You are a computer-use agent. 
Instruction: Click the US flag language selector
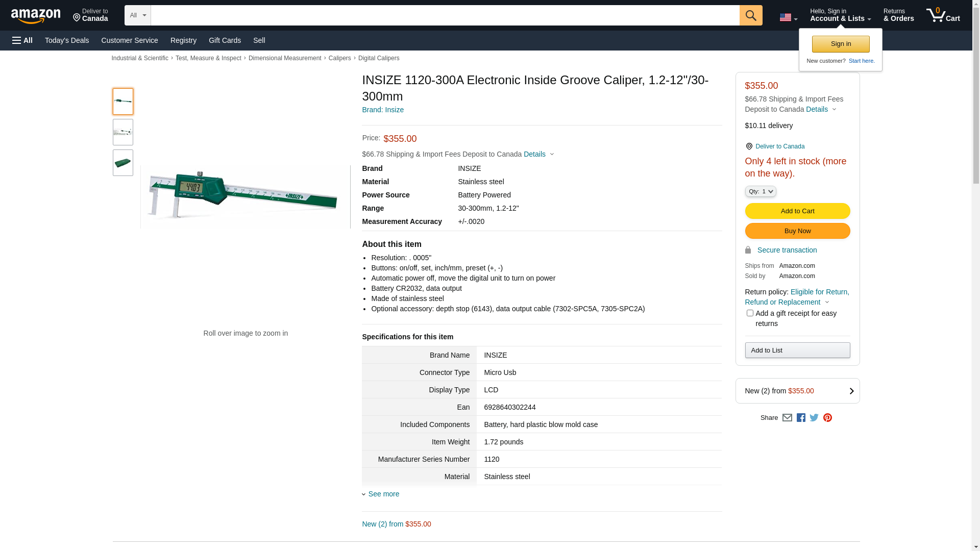pos(788,17)
